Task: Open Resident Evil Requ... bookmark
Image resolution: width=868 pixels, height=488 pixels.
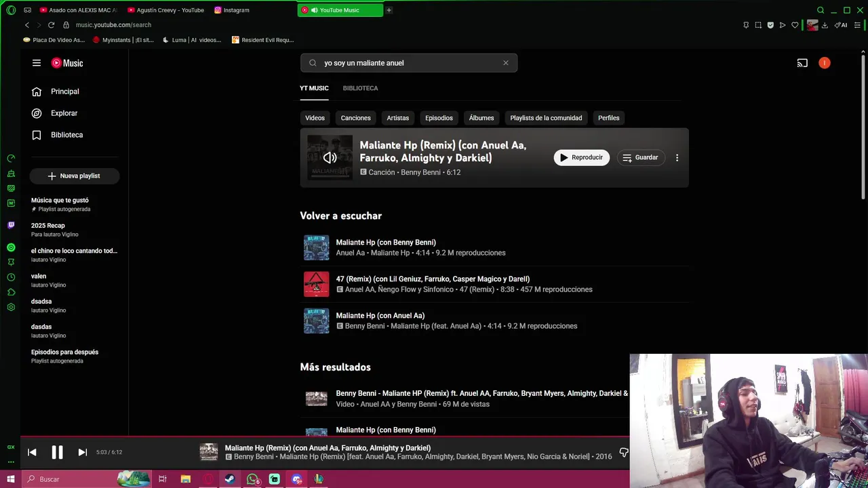Action: 263,40
